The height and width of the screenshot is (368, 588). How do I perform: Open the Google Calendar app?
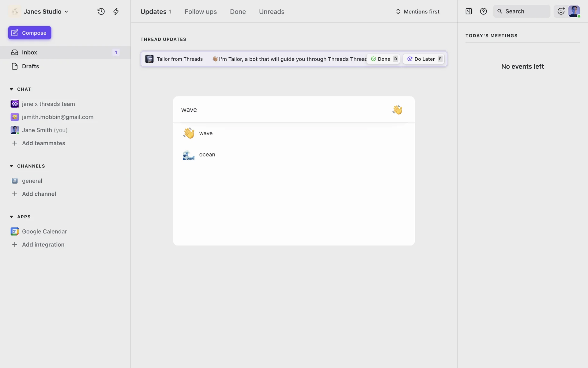(44, 232)
